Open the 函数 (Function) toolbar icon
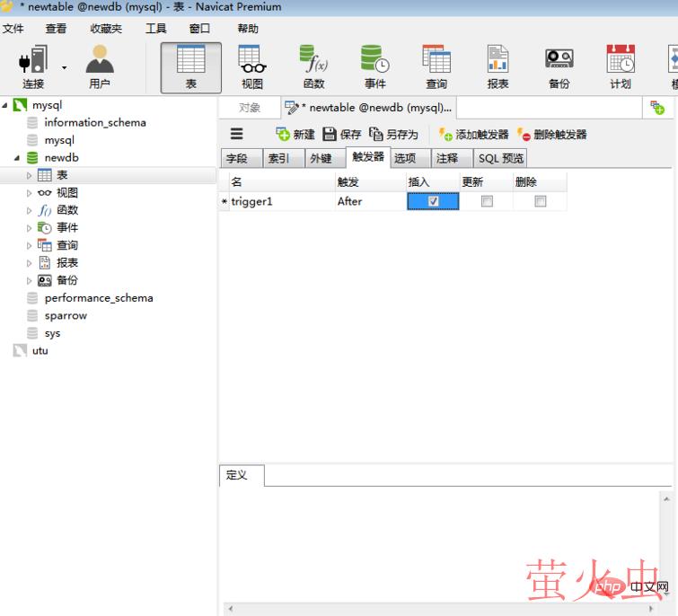Viewport: 678px width, 616px height. (313, 67)
